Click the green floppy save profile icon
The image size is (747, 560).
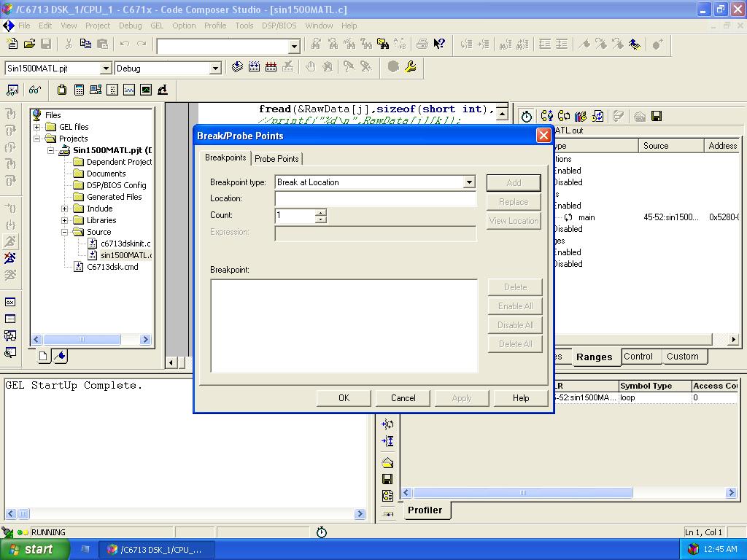[x=657, y=116]
